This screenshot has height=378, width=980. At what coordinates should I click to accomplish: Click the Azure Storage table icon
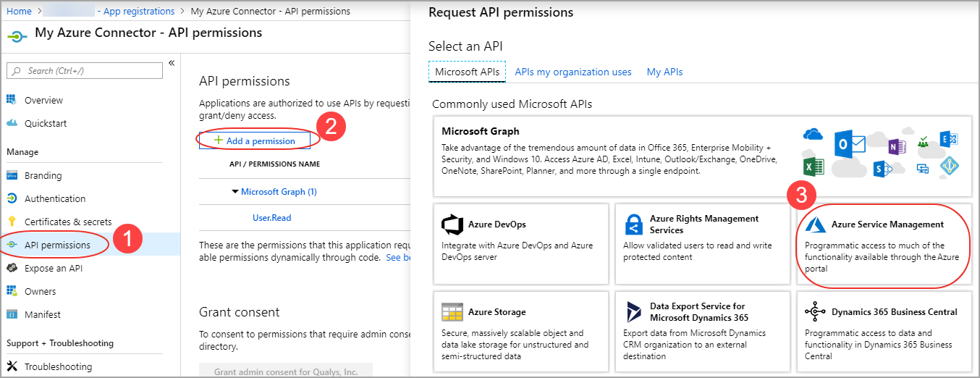[x=452, y=313]
